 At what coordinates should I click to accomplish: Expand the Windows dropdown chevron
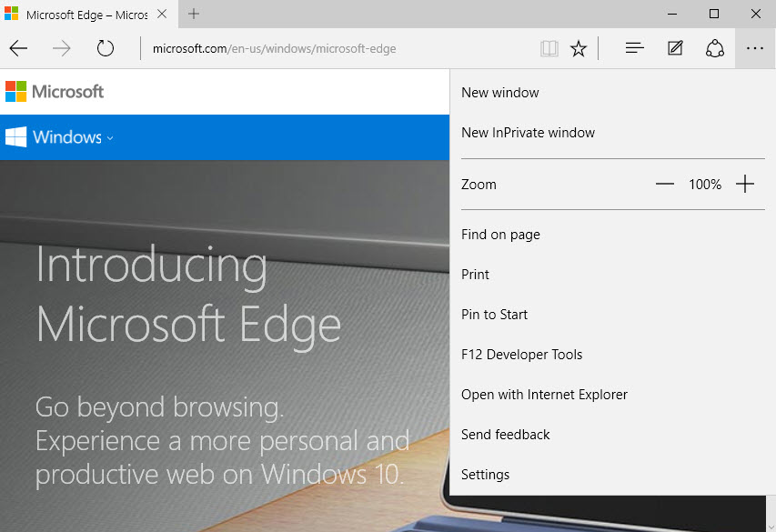click(110, 138)
